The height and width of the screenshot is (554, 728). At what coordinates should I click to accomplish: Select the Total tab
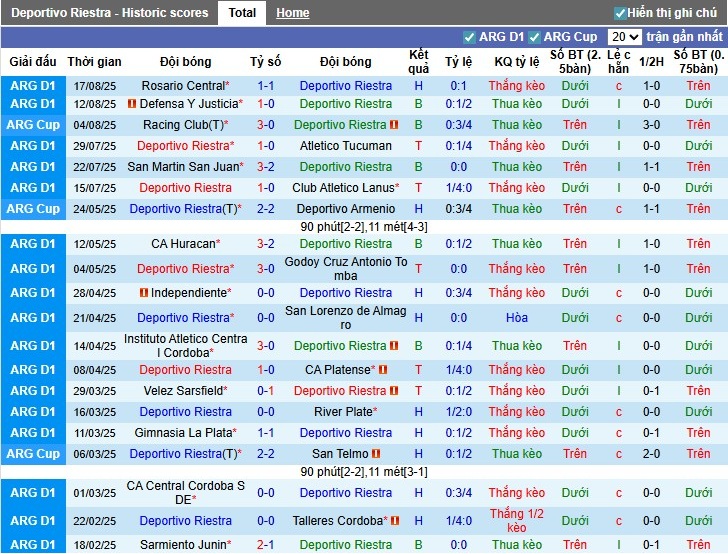click(242, 13)
